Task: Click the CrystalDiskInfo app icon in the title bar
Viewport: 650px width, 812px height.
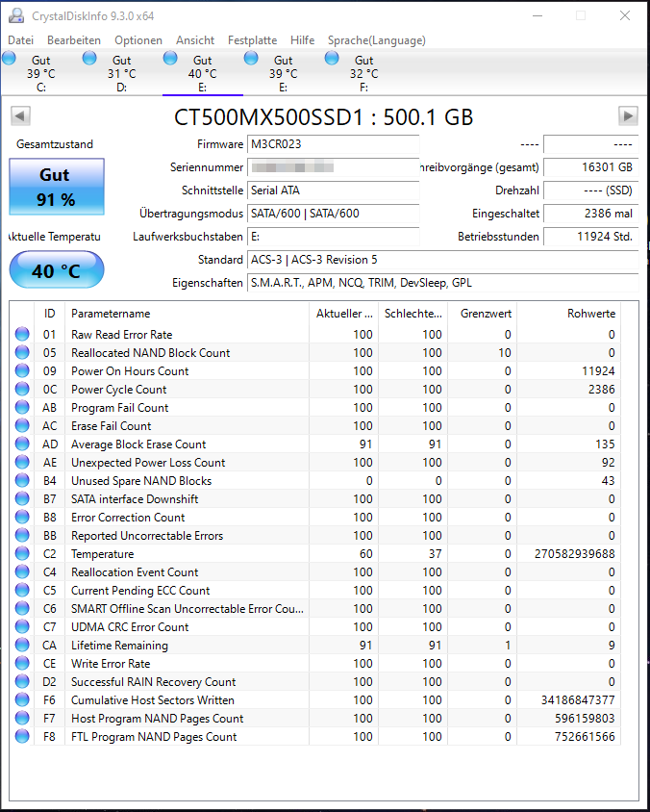Action: (16, 16)
